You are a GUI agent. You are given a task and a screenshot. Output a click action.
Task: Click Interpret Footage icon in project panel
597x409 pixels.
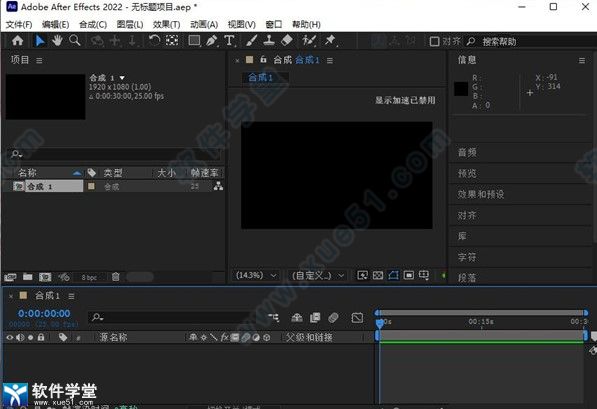coord(10,277)
